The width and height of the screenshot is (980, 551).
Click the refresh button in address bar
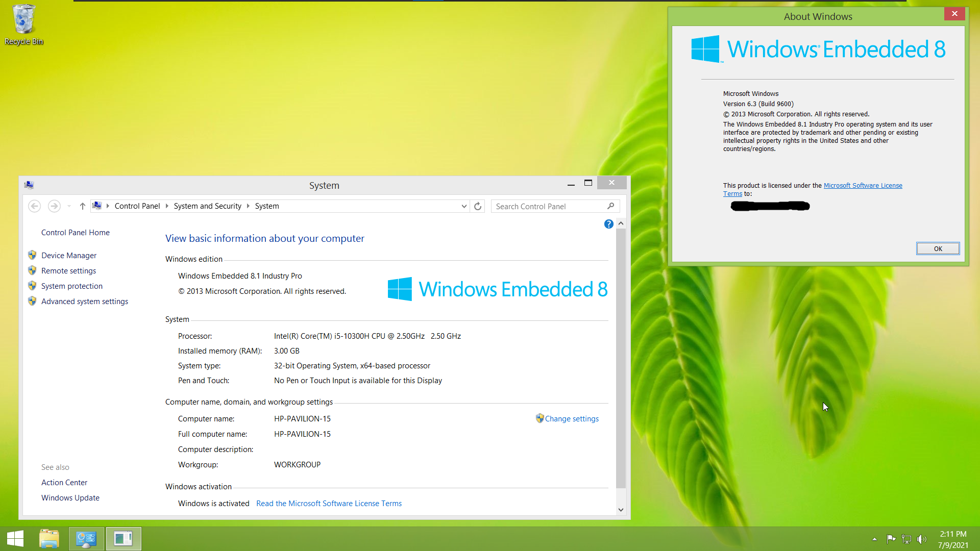(478, 206)
